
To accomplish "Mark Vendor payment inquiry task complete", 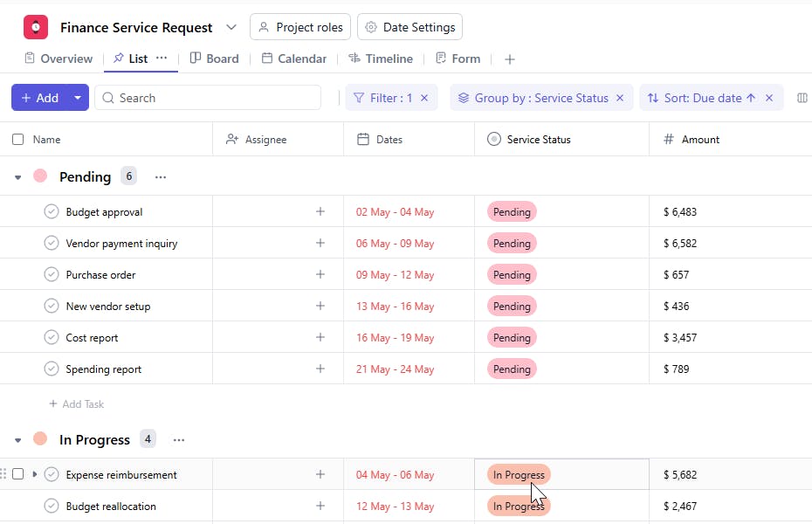I will (x=52, y=244).
